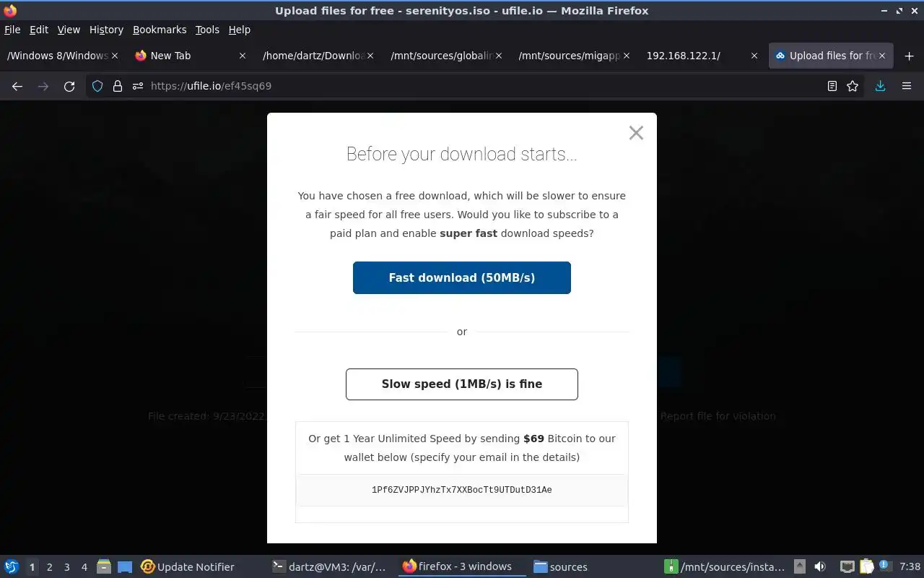Image resolution: width=924 pixels, height=578 pixels.
Task: Click the show desktop icon in taskbar
Action: (125, 567)
